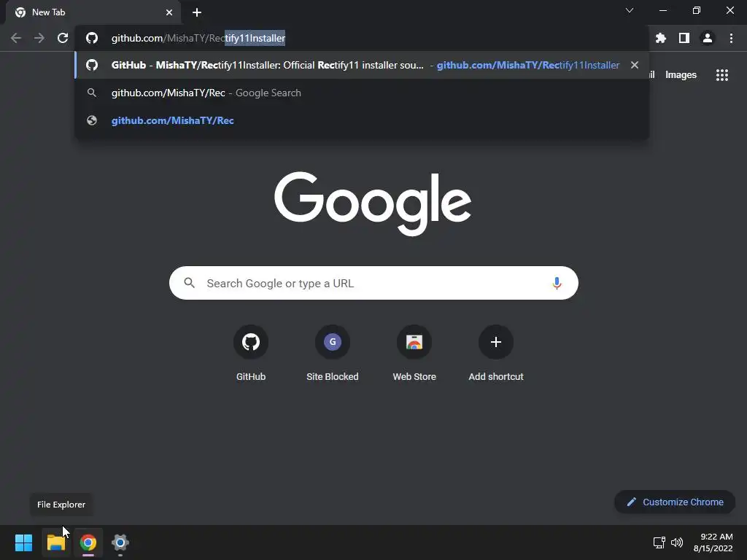Open the Settings gear taskbar icon
This screenshot has width=747, height=560.
[x=120, y=542]
